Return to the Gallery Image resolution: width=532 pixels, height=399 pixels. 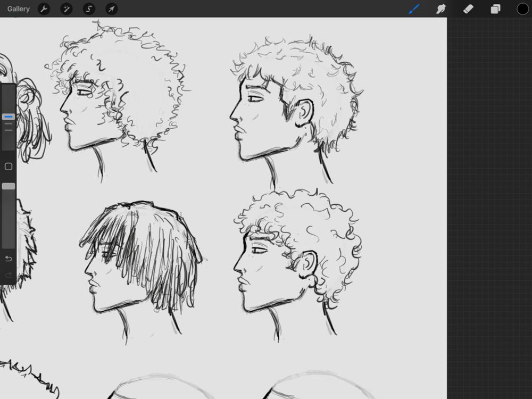click(18, 9)
